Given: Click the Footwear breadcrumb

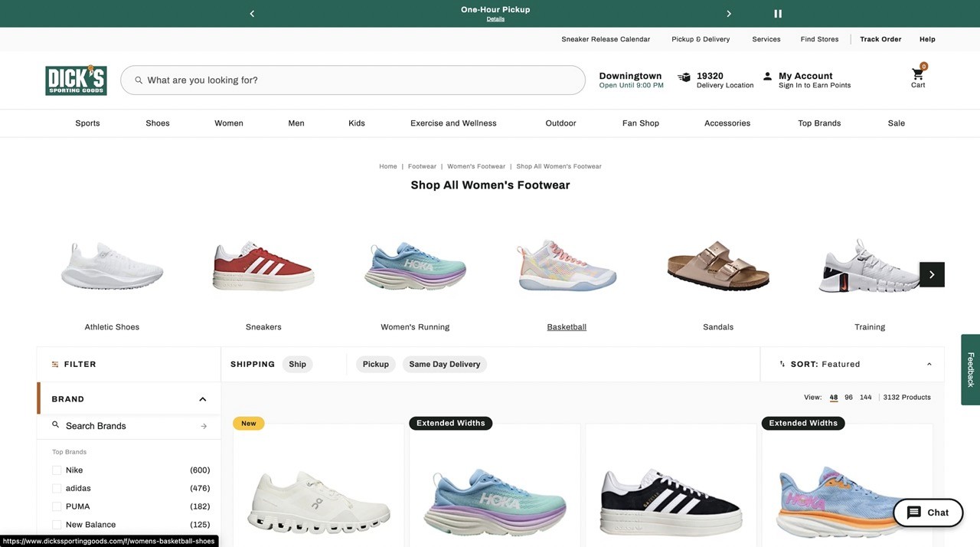Looking at the screenshot, I should click(422, 166).
